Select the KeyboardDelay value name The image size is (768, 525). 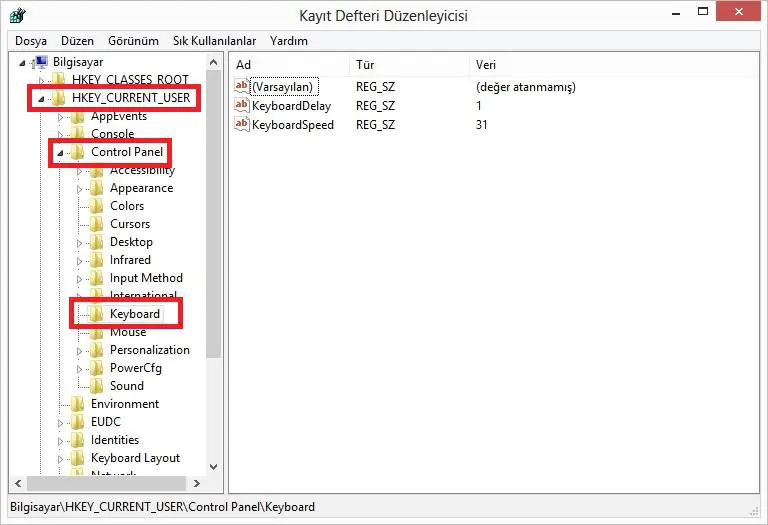[x=291, y=106]
